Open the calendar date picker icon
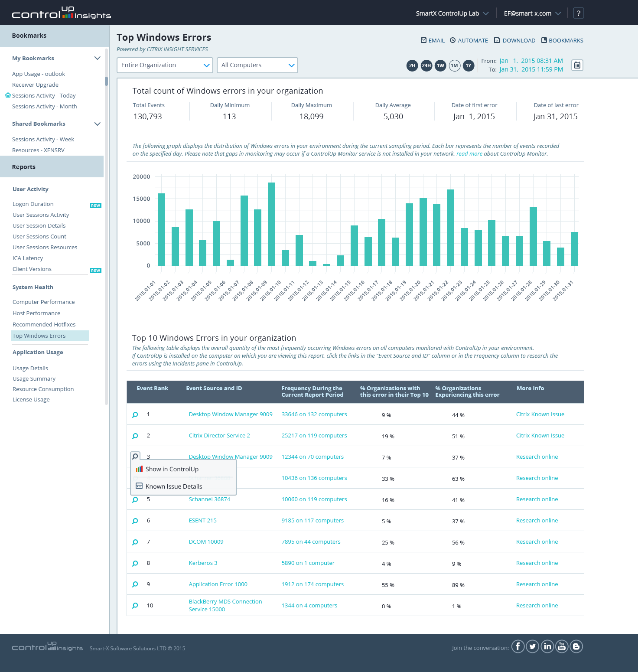 [577, 65]
